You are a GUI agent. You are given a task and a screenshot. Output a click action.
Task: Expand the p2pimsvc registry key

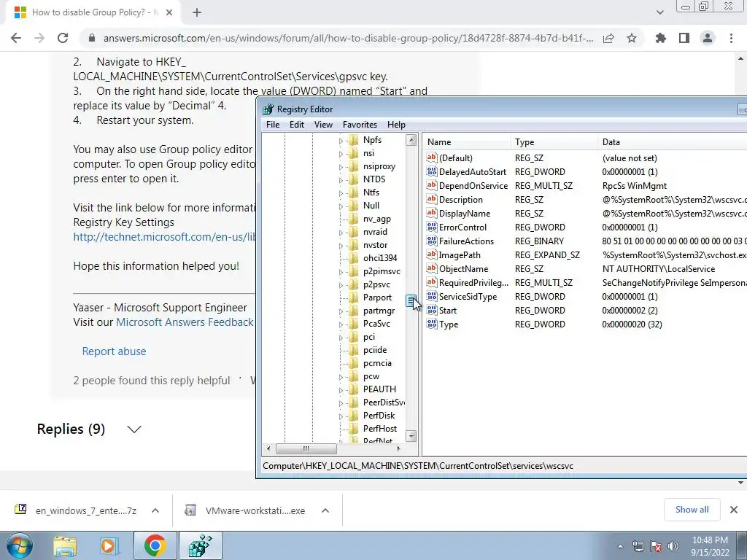point(341,273)
